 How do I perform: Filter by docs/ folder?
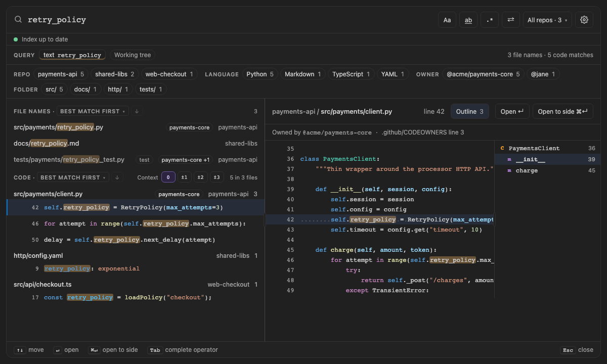85,89
